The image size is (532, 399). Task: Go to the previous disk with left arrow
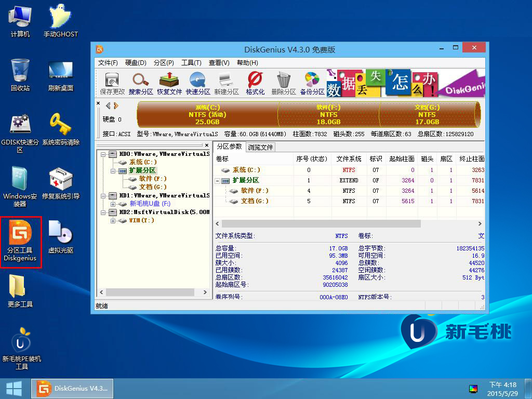pyautogui.click(x=108, y=106)
